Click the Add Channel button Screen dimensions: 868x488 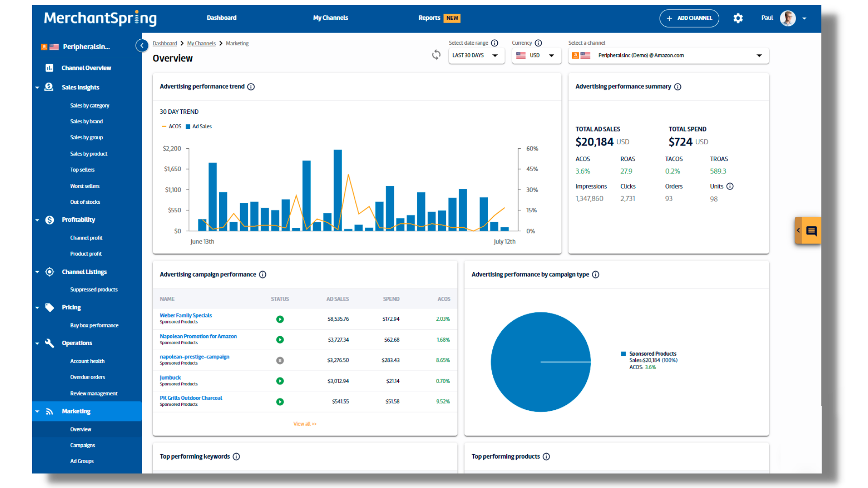point(689,18)
